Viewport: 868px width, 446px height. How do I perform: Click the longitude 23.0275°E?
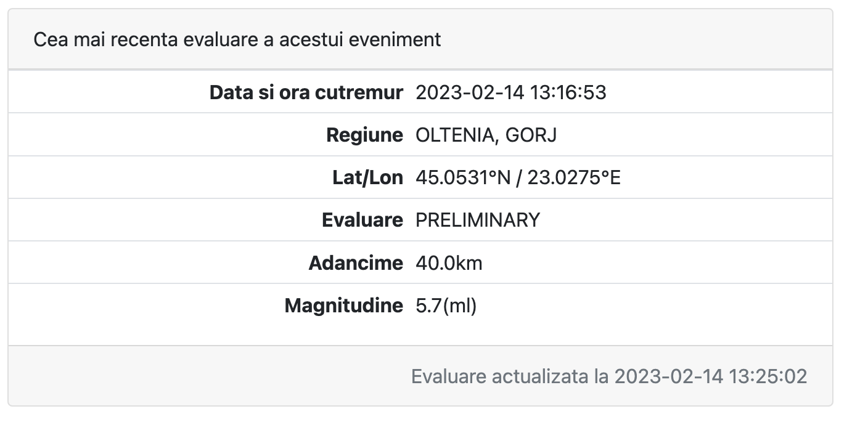pos(575,178)
